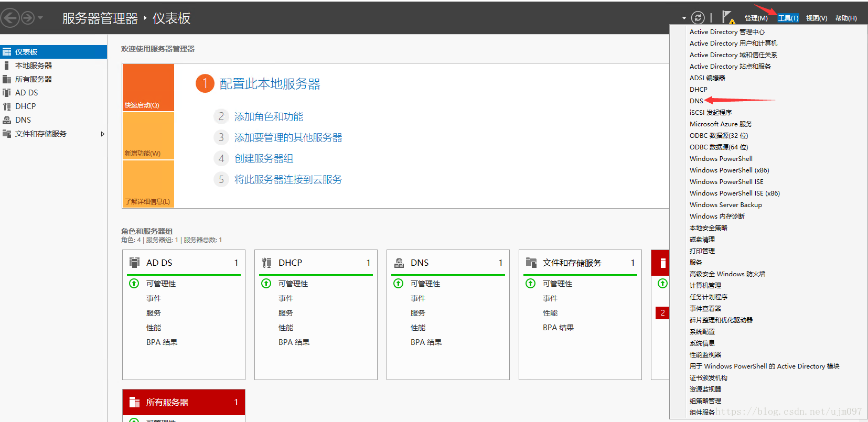This screenshot has width=868, height=422.
Task: Choose DNS from the tools menu
Action: tap(696, 101)
